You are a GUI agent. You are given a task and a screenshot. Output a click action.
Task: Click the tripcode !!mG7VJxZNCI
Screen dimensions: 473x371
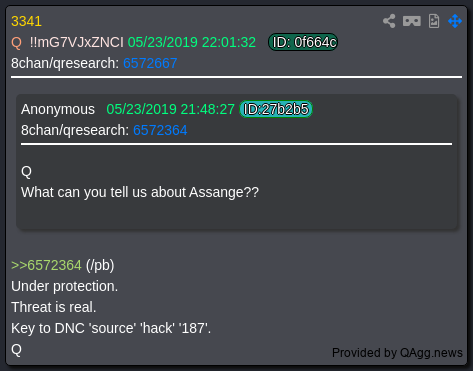76,43
